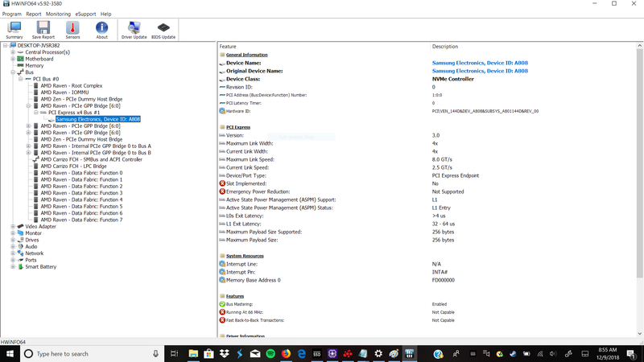Open the Sensors thermometer icon

coord(72,30)
